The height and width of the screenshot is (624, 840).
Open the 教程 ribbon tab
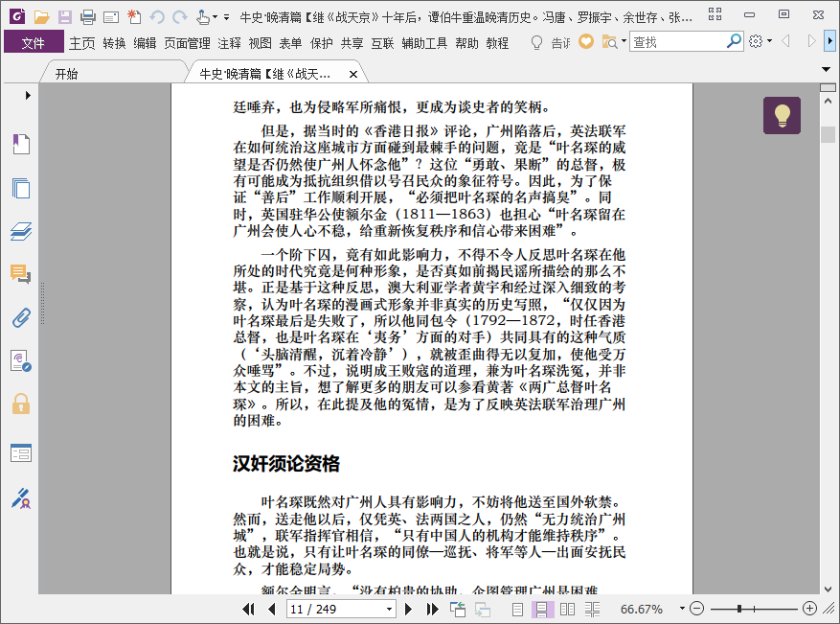pos(497,43)
